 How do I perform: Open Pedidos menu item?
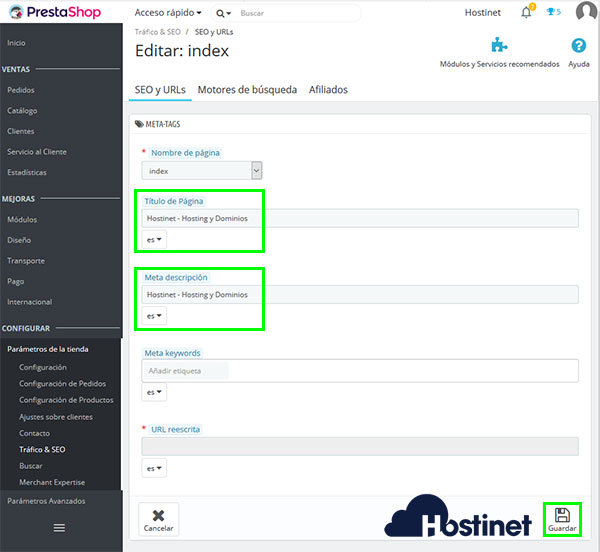21,90
